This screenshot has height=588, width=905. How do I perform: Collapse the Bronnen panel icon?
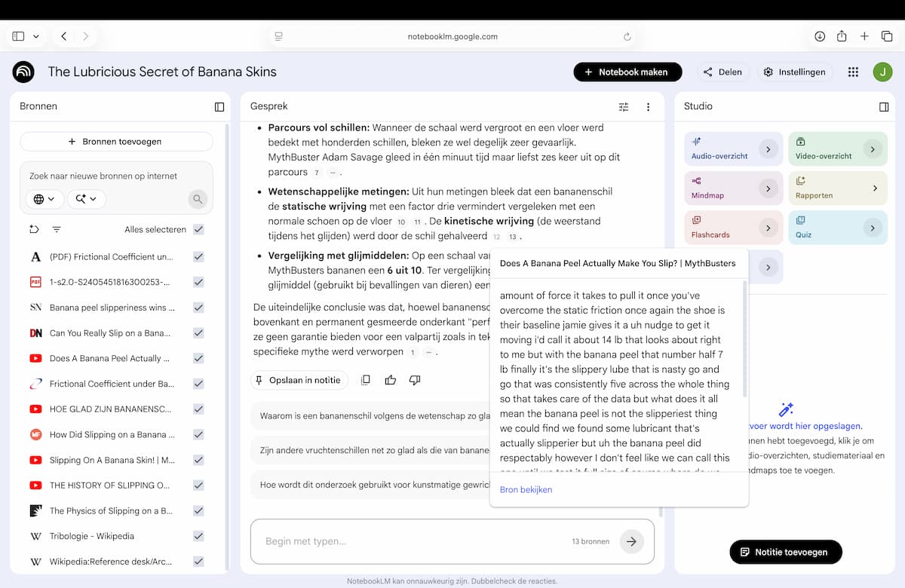[219, 107]
